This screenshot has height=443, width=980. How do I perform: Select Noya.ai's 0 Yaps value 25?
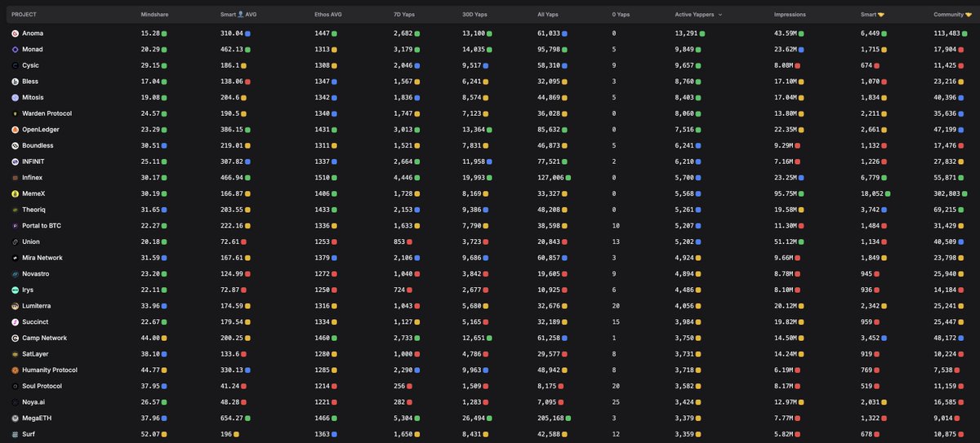click(615, 401)
